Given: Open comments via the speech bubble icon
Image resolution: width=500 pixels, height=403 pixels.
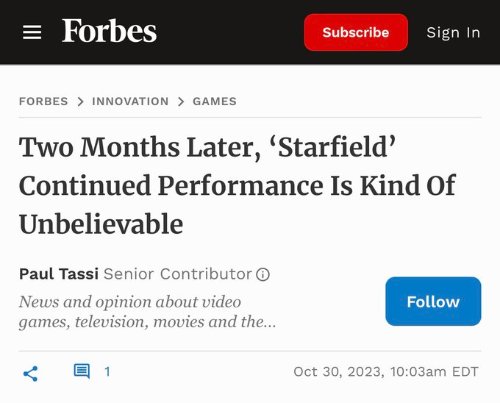Looking at the screenshot, I should pos(82,371).
